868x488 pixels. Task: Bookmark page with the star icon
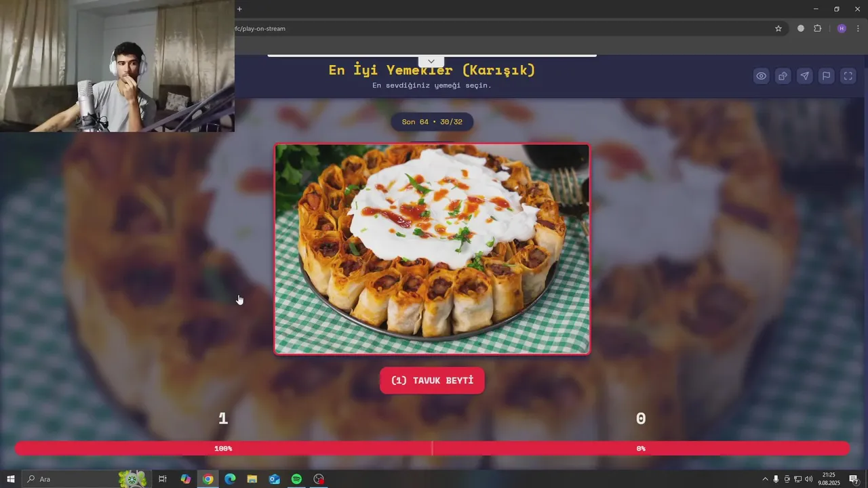(778, 28)
